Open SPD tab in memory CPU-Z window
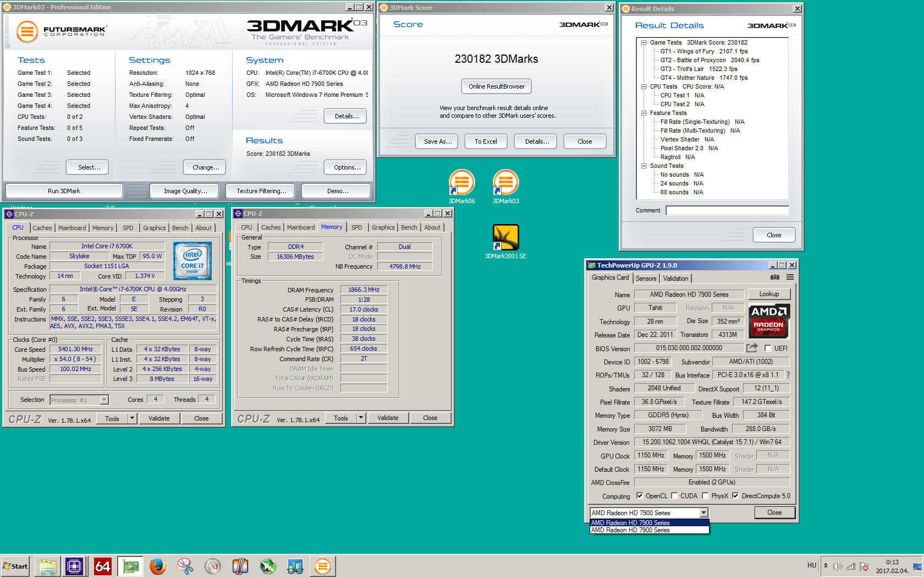 pos(357,227)
